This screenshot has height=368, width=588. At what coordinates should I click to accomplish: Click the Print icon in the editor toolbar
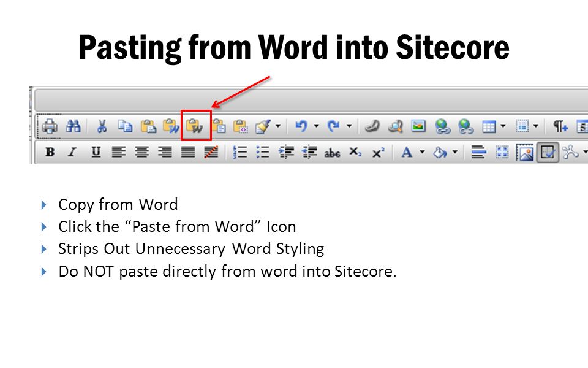tap(50, 126)
